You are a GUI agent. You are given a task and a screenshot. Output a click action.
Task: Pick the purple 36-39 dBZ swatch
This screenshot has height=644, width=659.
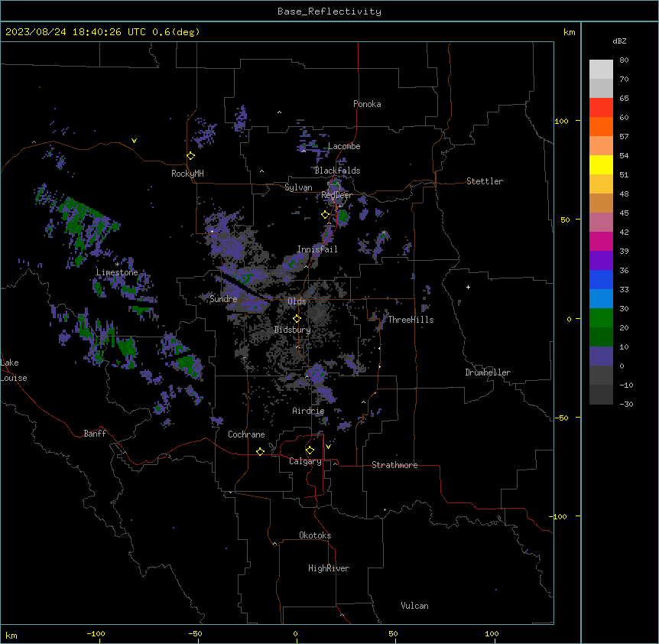(601, 261)
